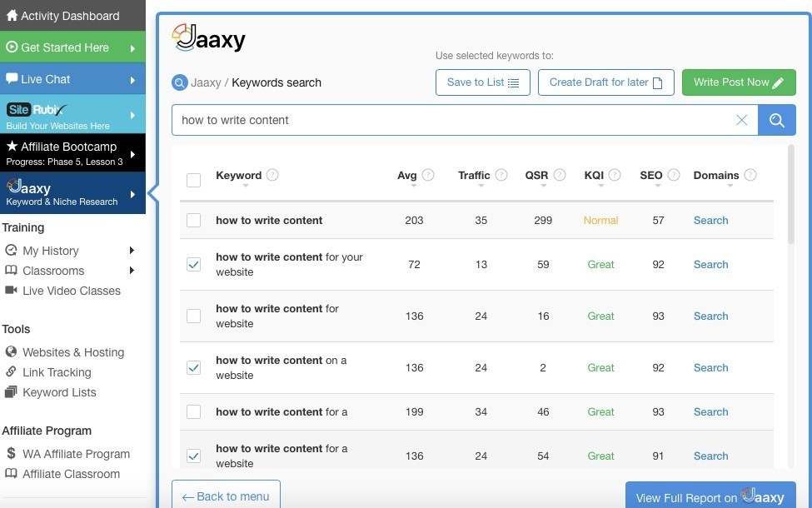
Task: Open help icon next to SEO header
Action: click(x=674, y=175)
